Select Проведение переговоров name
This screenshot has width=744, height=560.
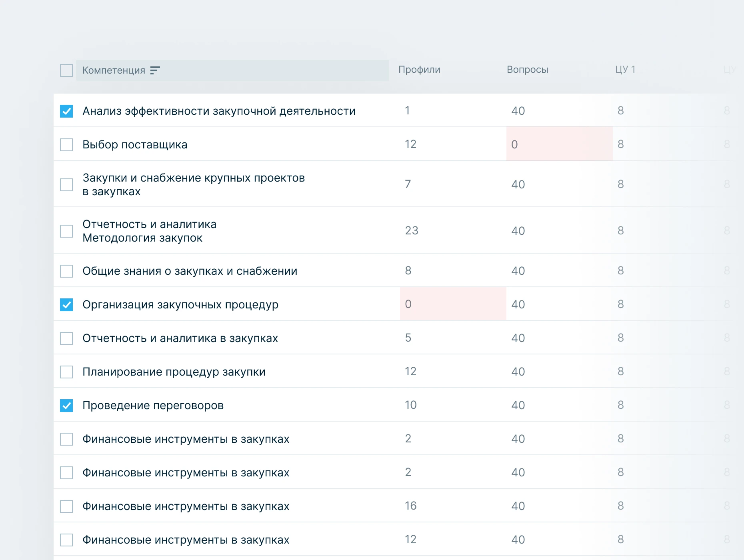click(153, 406)
